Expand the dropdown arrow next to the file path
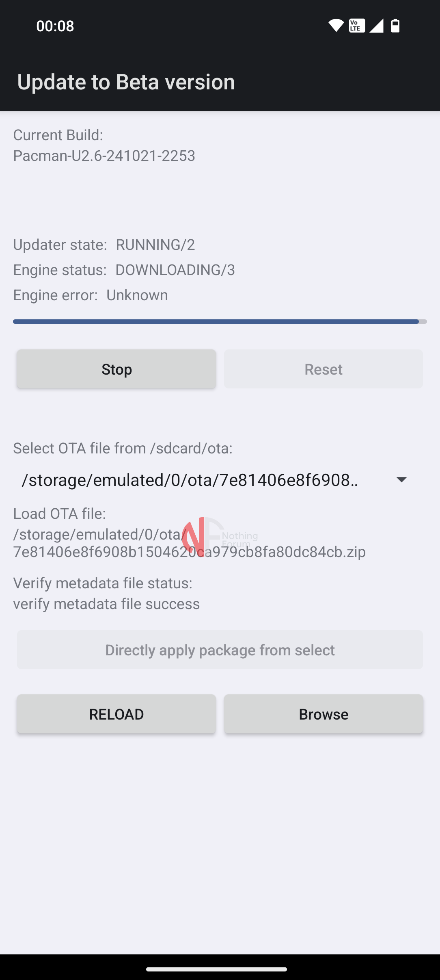The image size is (440, 980). pyautogui.click(x=402, y=480)
